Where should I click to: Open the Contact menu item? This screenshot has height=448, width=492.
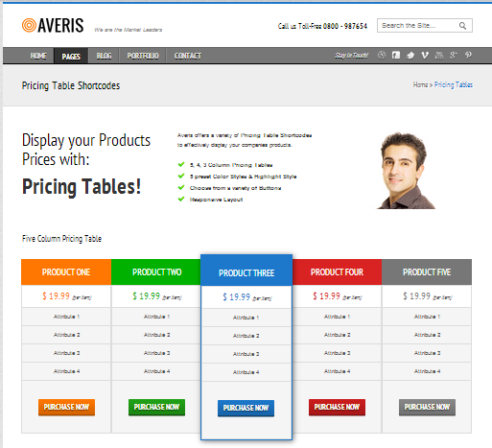click(x=188, y=56)
